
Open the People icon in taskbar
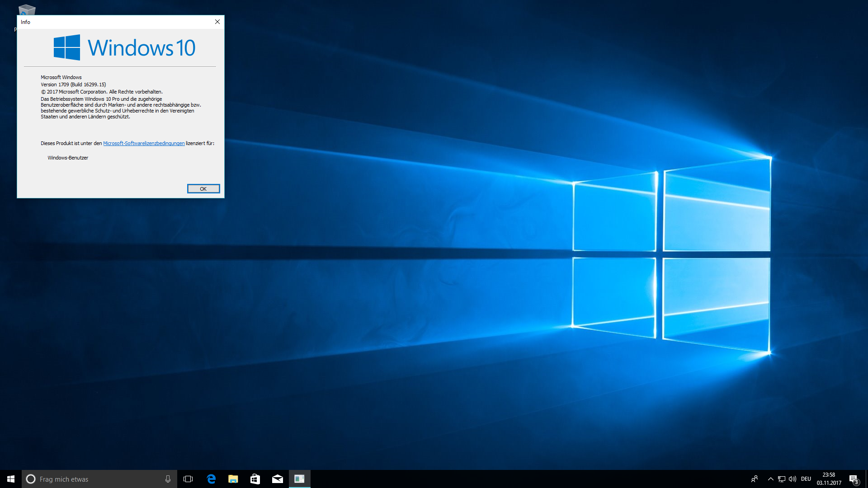pyautogui.click(x=754, y=479)
